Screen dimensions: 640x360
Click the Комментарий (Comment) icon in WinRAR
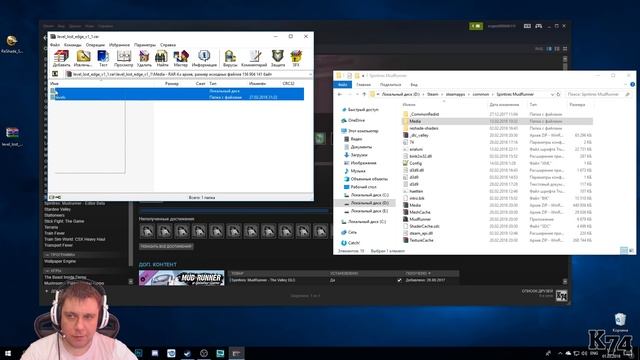(254, 58)
